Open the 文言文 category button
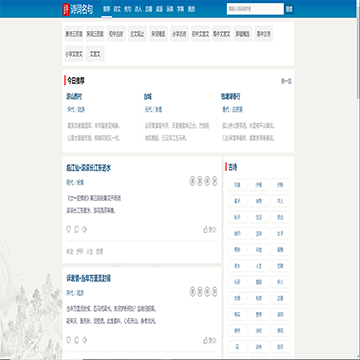 [x=95, y=54]
